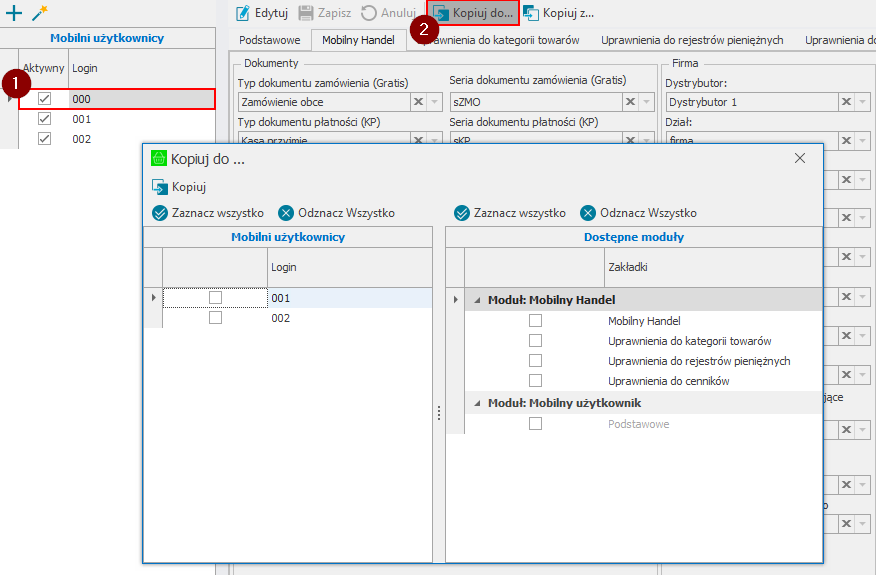Click the blue plus add-user icon
The width and height of the screenshot is (876, 575).
pos(14,13)
